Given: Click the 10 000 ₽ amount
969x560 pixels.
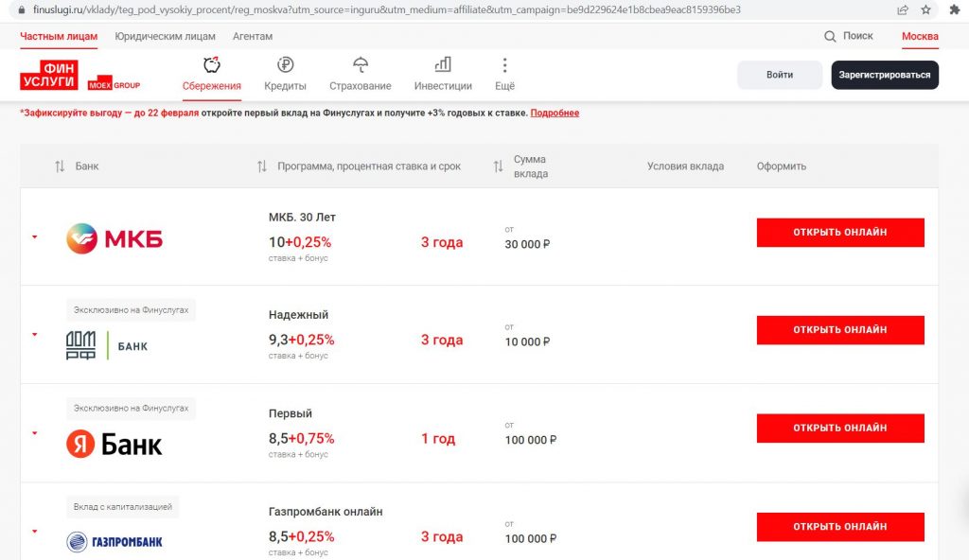Looking at the screenshot, I should click(527, 341).
